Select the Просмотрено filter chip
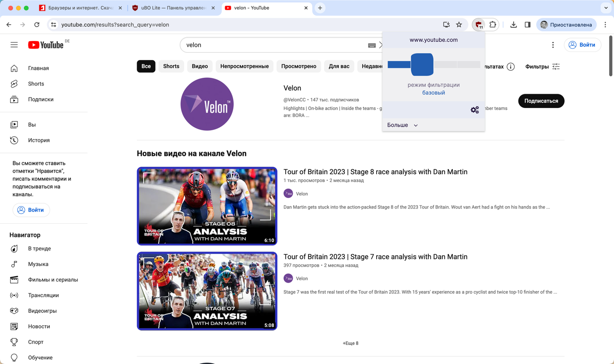 coord(299,66)
